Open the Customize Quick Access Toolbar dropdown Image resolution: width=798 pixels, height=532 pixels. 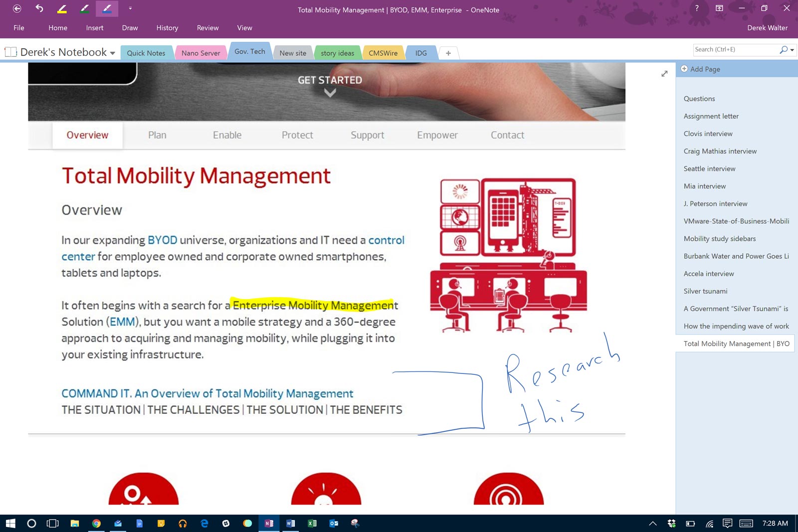(130, 8)
